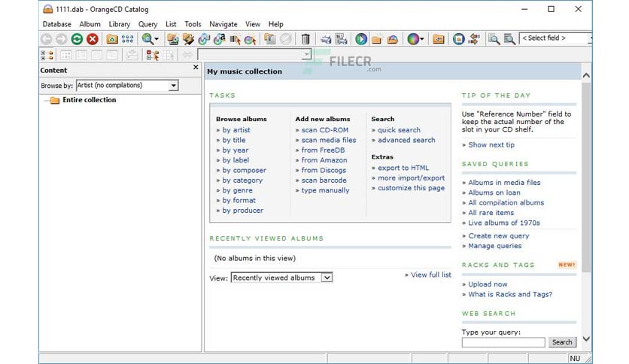
Task: Click the printer icon in toolbar
Action: 326,39
